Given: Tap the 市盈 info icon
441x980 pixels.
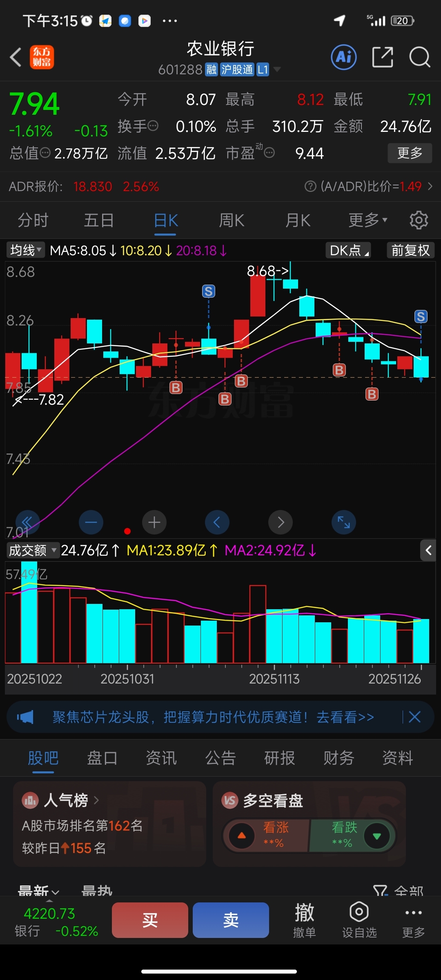Looking at the screenshot, I should coord(269,153).
